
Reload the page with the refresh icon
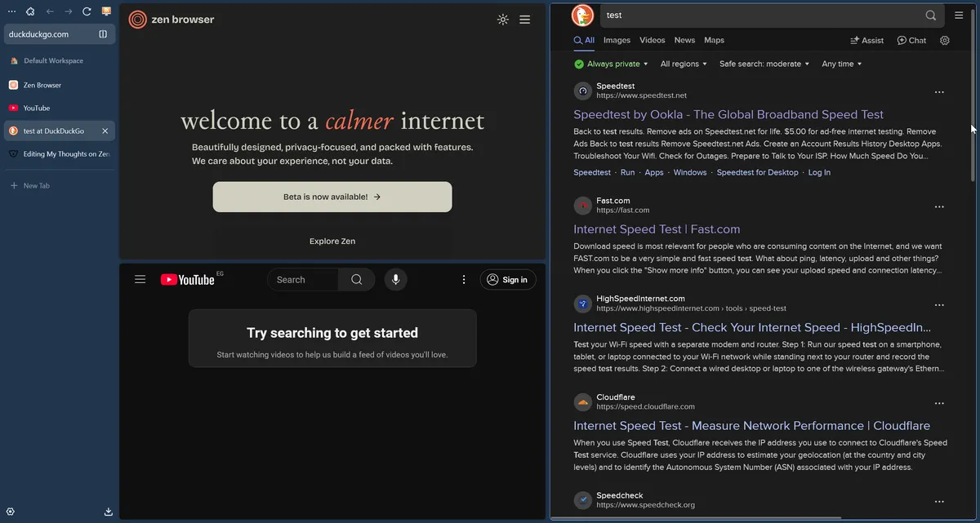[87, 11]
